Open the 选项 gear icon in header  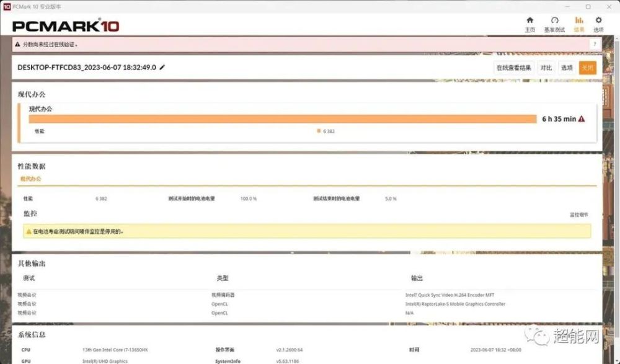point(598,20)
